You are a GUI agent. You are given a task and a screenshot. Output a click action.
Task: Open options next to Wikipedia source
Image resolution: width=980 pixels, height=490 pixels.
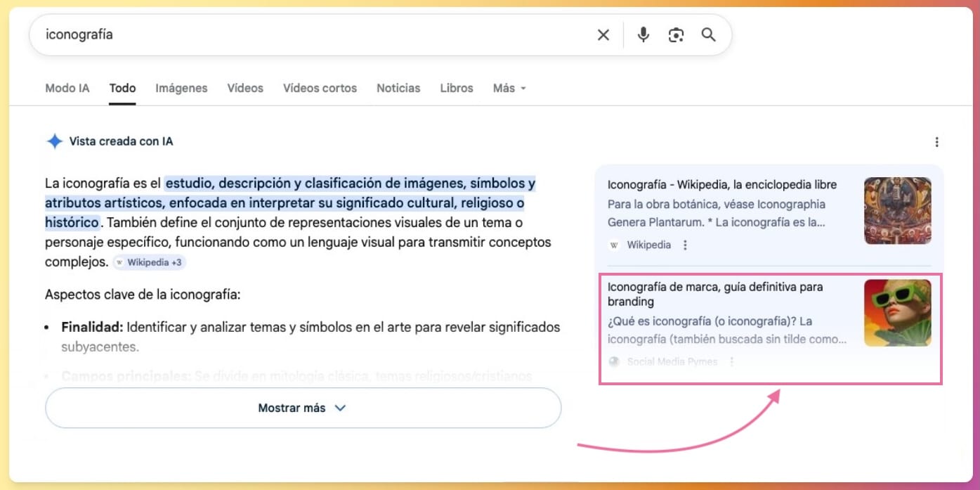[686, 245]
